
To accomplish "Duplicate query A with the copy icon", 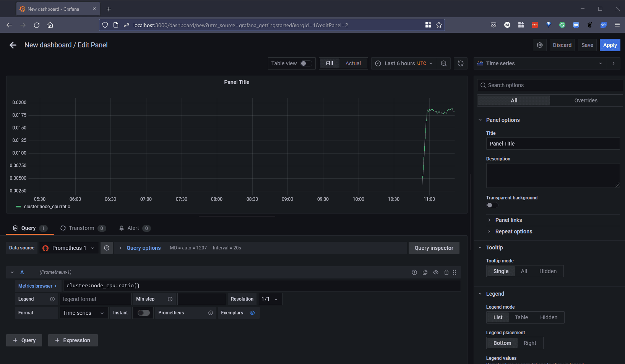I will [x=425, y=272].
